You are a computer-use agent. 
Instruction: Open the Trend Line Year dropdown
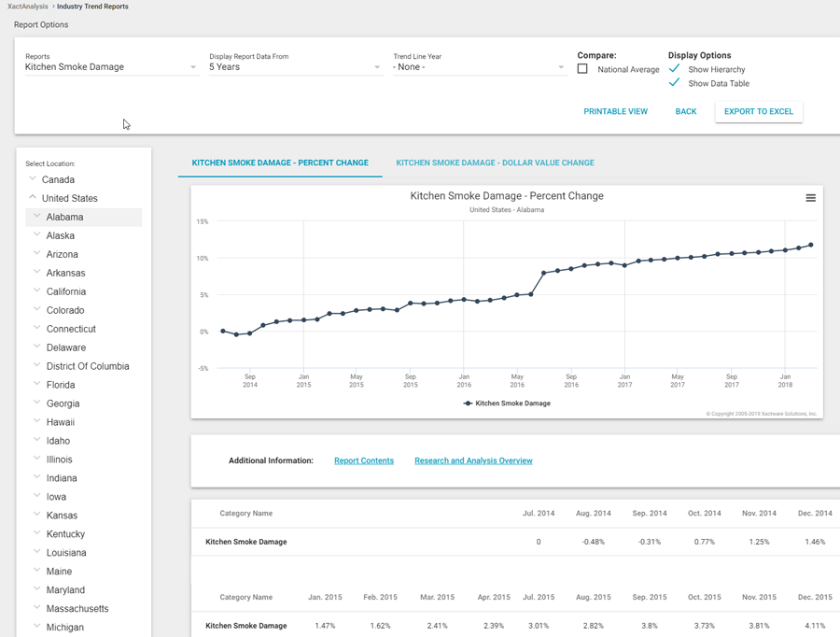click(478, 67)
